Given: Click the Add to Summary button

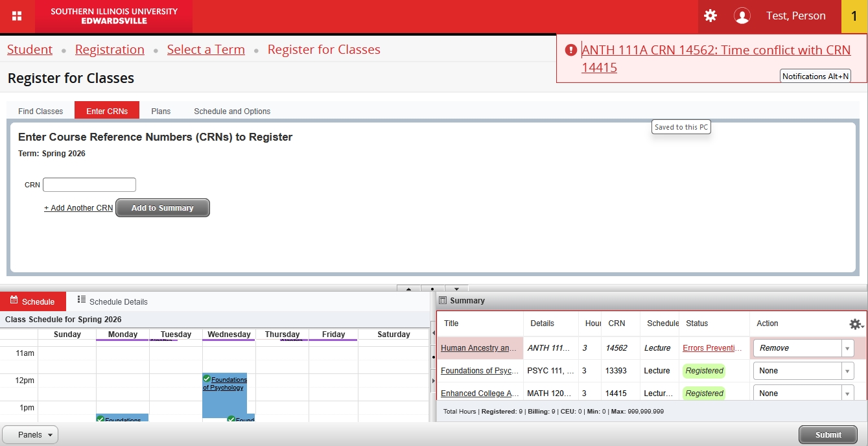Looking at the screenshot, I should (162, 208).
